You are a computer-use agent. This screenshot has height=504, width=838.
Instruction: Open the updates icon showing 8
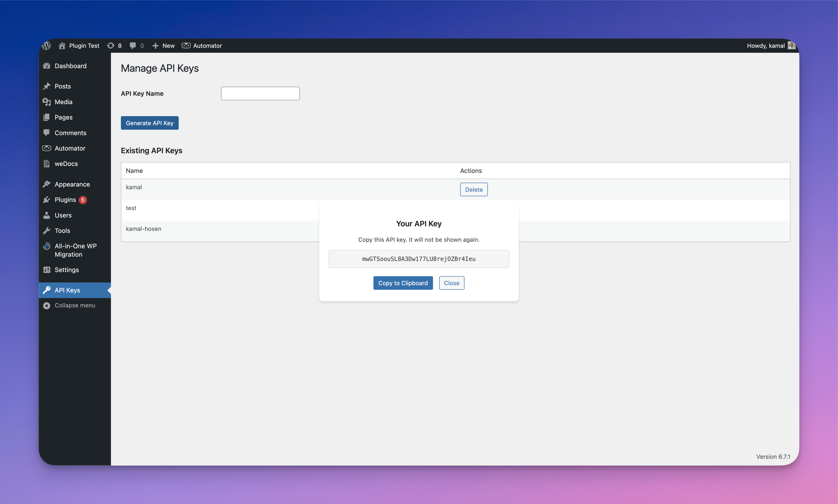111,45
